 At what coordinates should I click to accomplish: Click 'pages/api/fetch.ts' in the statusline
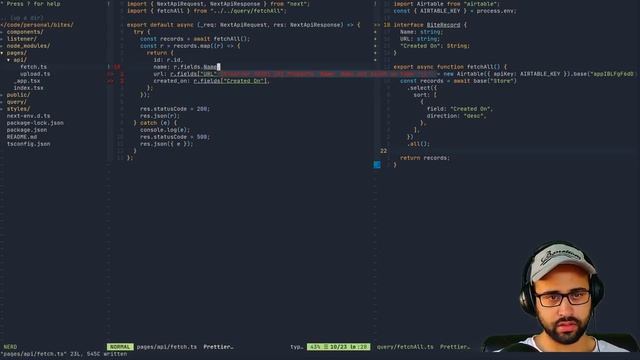167,347
